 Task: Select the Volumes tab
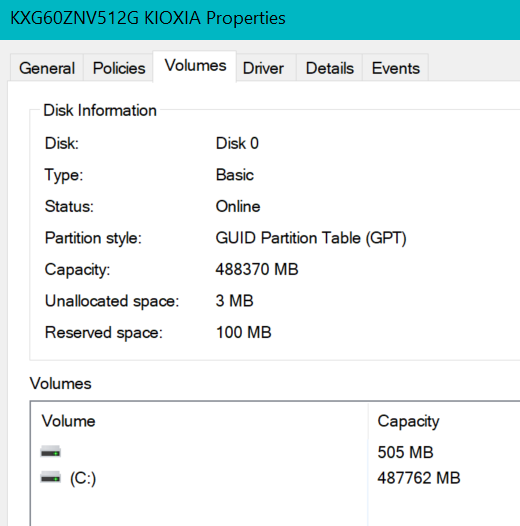point(195,66)
